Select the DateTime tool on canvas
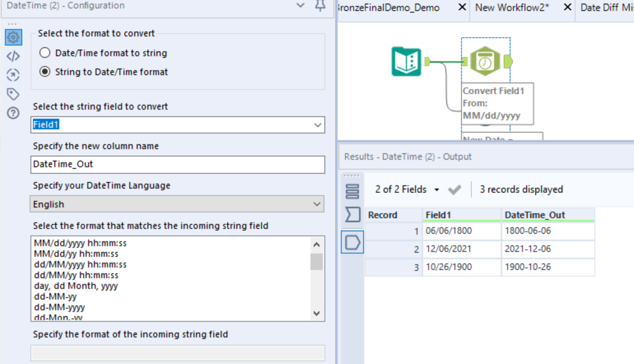Image resolution: width=634 pixels, height=364 pixels. tap(485, 61)
